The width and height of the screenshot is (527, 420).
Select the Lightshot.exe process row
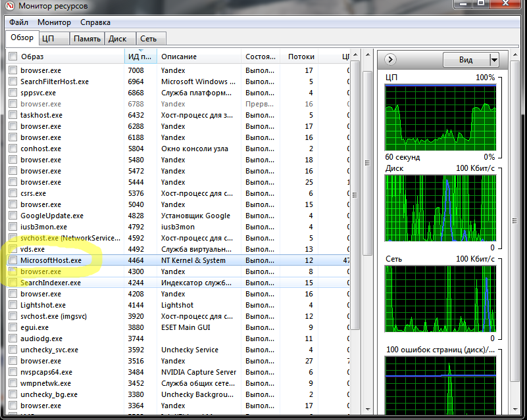coord(43,305)
